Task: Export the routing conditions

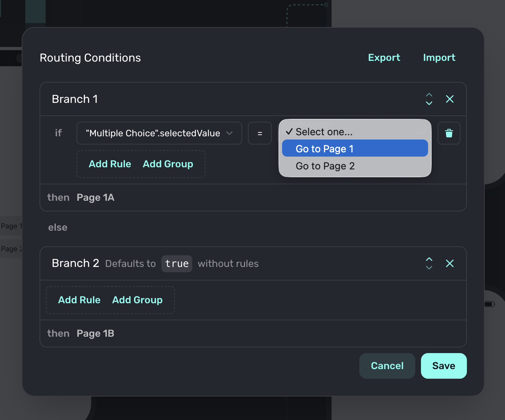Action: [384, 58]
